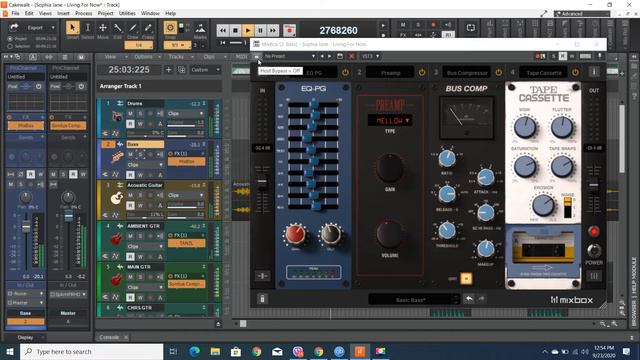The height and width of the screenshot is (360, 640).
Task: Select the Select (I-beam) tool
Action: click(x=87, y=28)
